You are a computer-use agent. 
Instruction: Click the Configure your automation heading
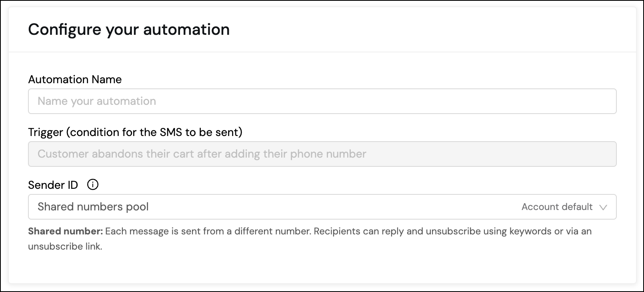[x=129, y=29]
